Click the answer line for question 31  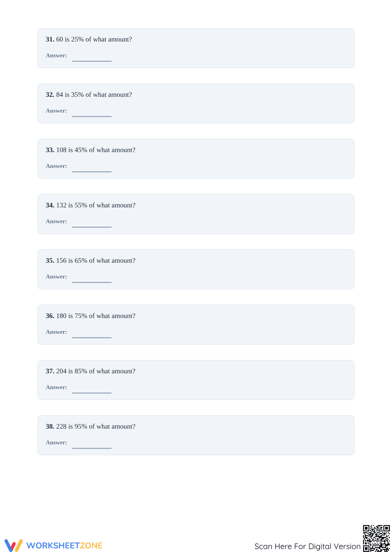click(x=92, y=61)
